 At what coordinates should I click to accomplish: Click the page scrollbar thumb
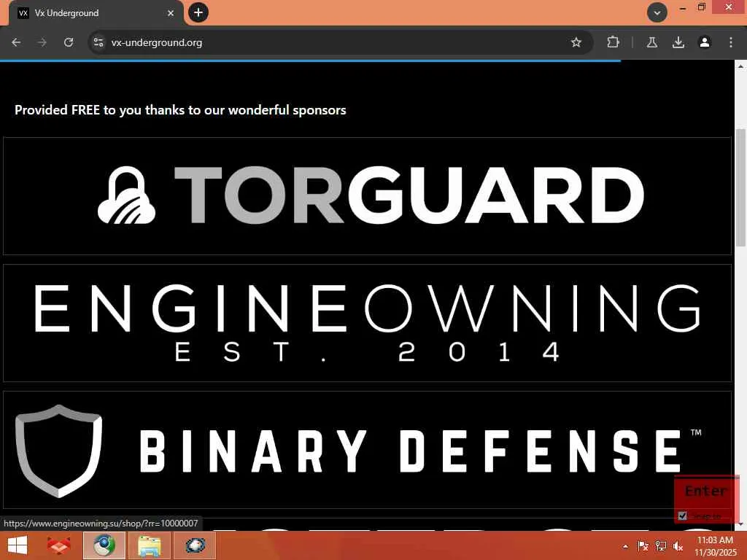pos(740,187)
